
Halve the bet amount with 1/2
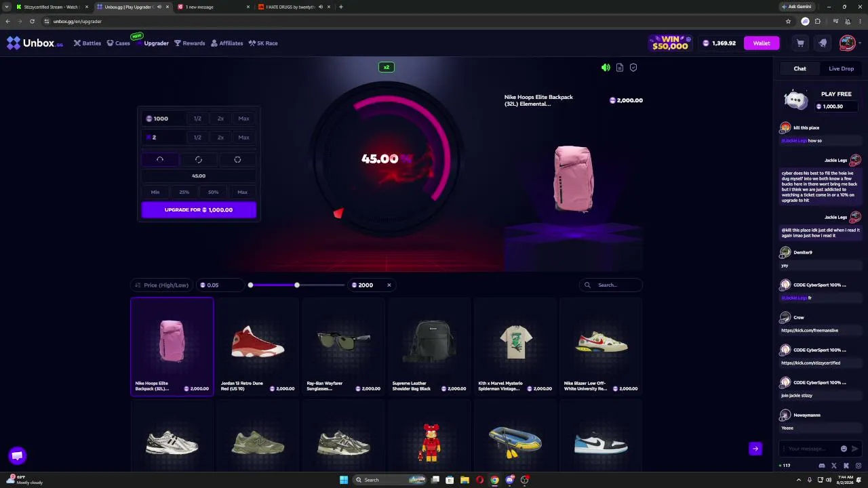coord(197,119)
